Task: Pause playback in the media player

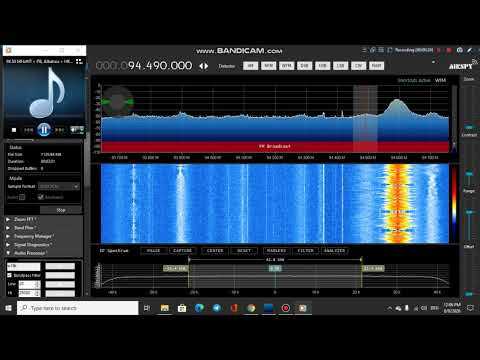Action: (x=44, y=130)
